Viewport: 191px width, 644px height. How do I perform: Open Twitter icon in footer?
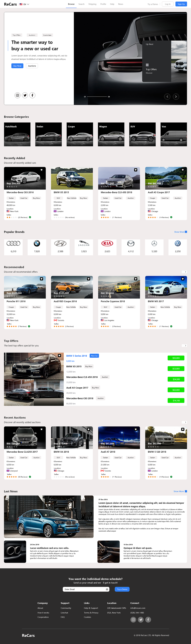pyautogui.click(x=141, y=619)
